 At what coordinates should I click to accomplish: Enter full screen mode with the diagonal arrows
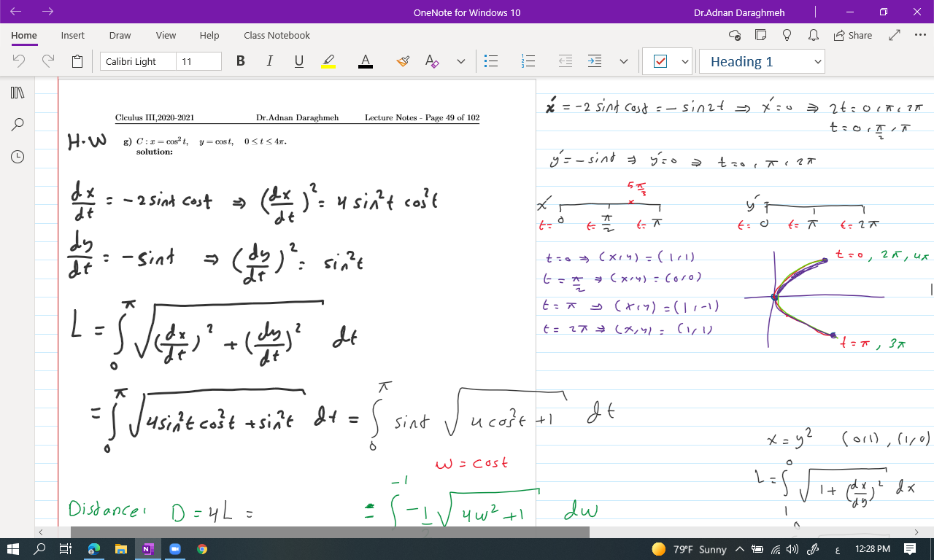point(895,35)
